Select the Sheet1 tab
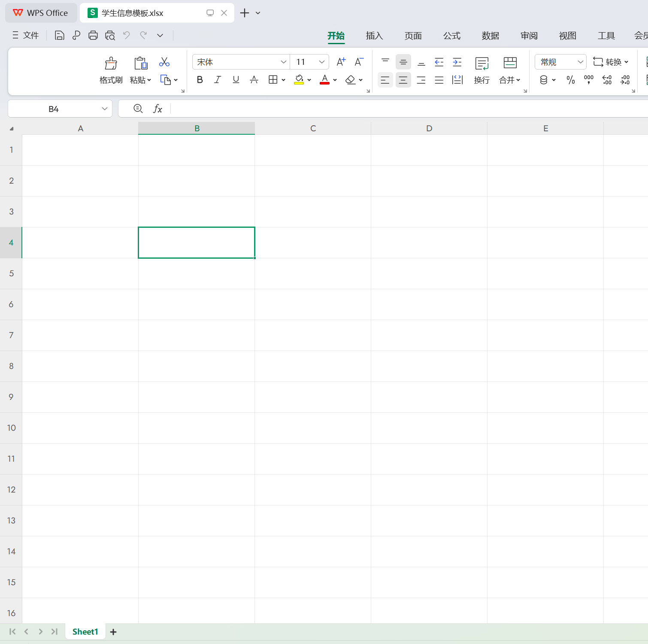 [x=85, y=632]
